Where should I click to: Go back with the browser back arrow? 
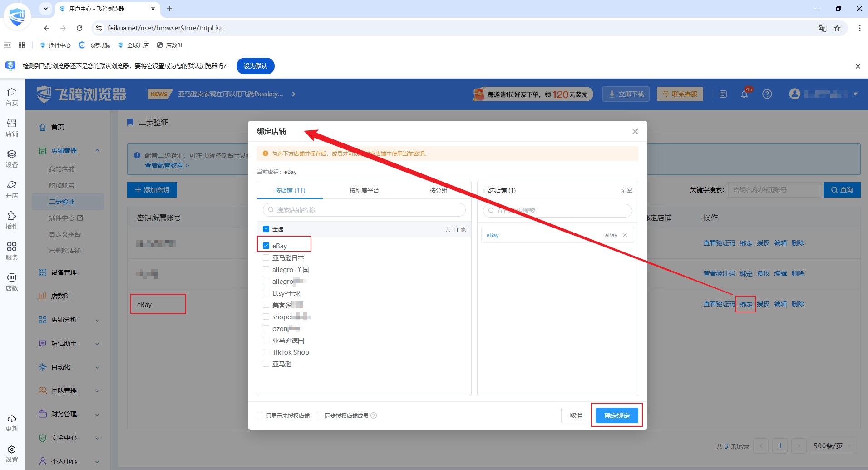tap(47, 28)
